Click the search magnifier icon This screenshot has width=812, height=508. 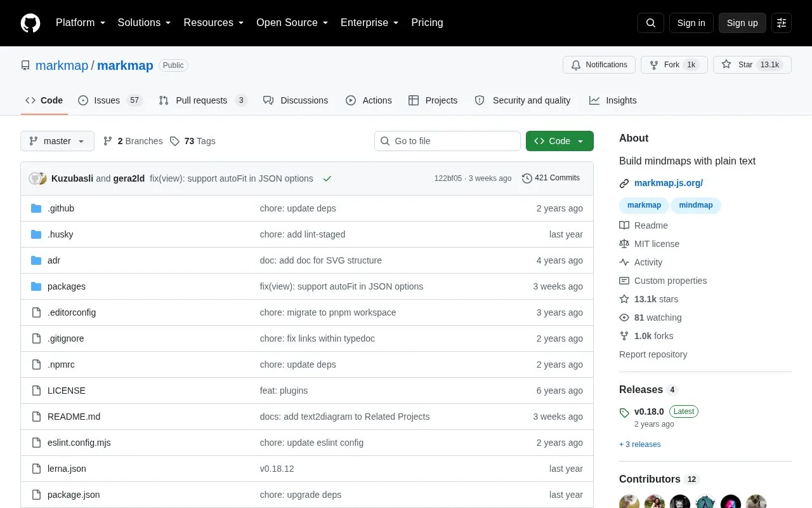click(x=651, y=23)
